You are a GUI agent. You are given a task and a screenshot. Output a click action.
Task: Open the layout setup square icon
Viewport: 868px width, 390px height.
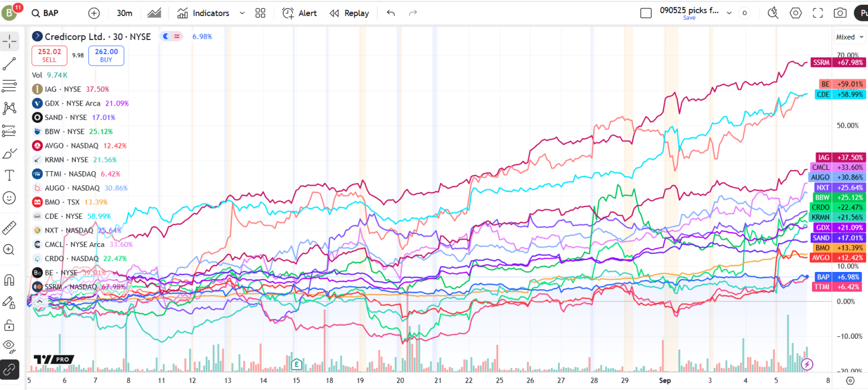click(646, 13)
